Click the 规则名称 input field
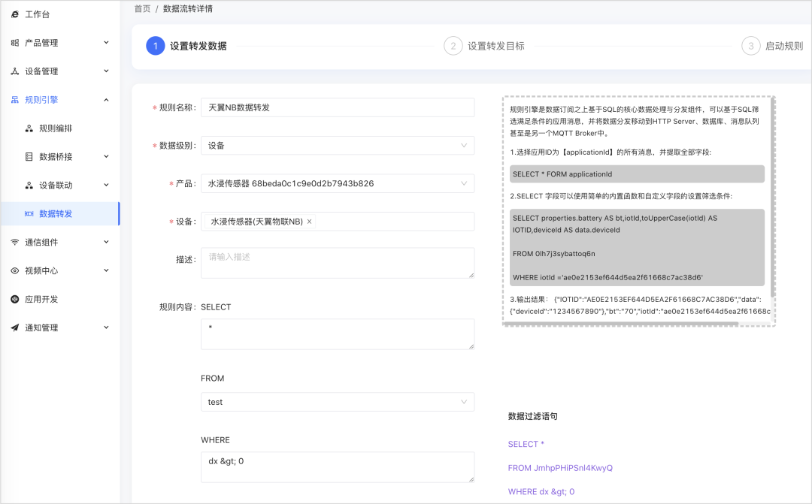Viewport: 812px width, 504px height. click(x=338, y=107)
